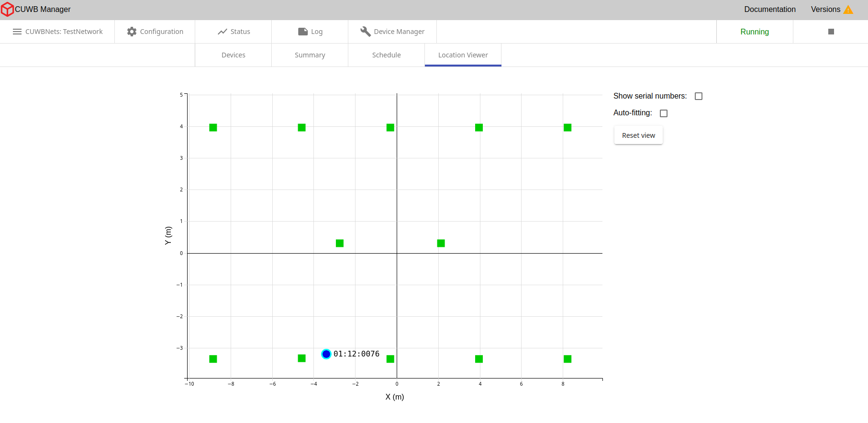The width and height of the screenshot is (868, 423).
Task: Click the Running status label
Action: pyautogui.click(x=755, y=32)
